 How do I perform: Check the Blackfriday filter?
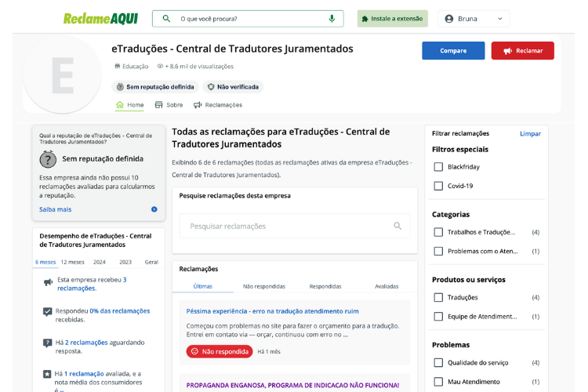tap(438, 167)
